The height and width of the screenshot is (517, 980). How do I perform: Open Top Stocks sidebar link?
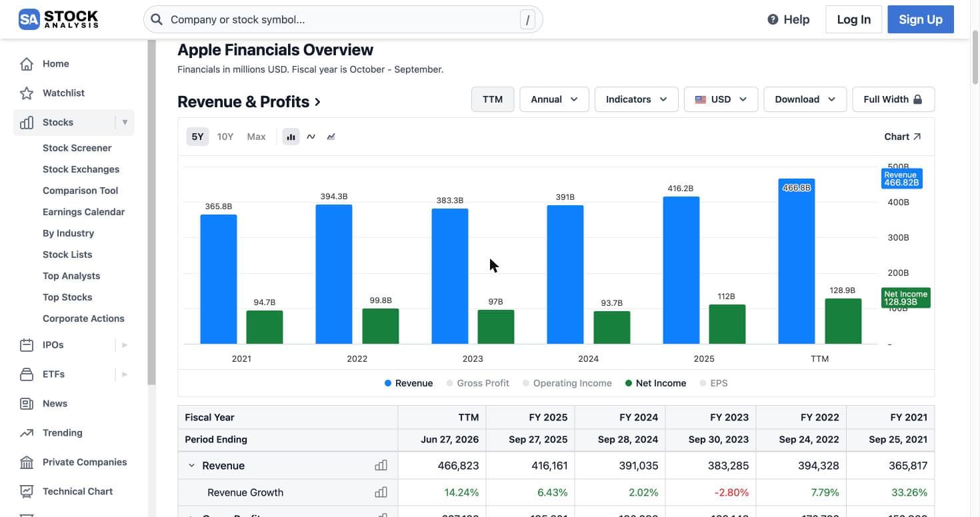(x=67, y=297)
